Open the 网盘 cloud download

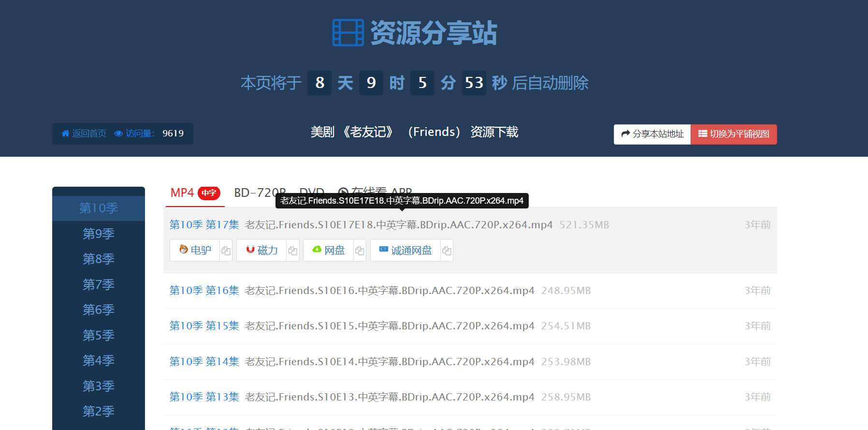329,251
